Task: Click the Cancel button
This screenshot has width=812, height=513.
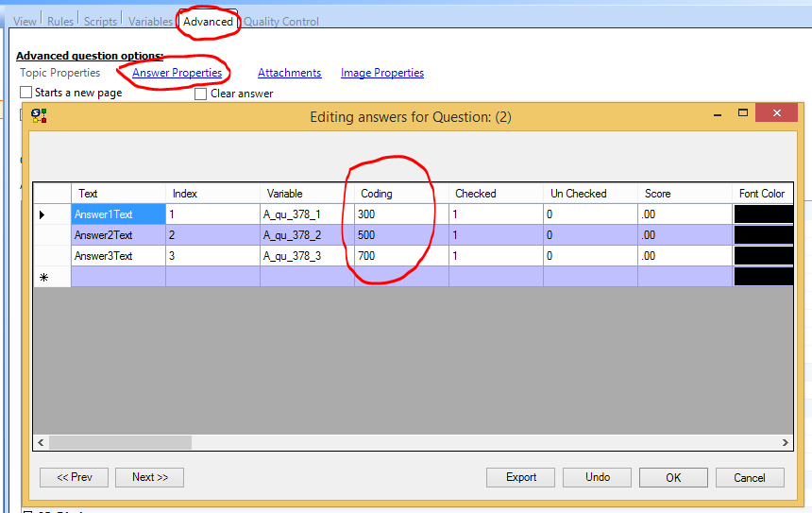Action: (750, 477)
